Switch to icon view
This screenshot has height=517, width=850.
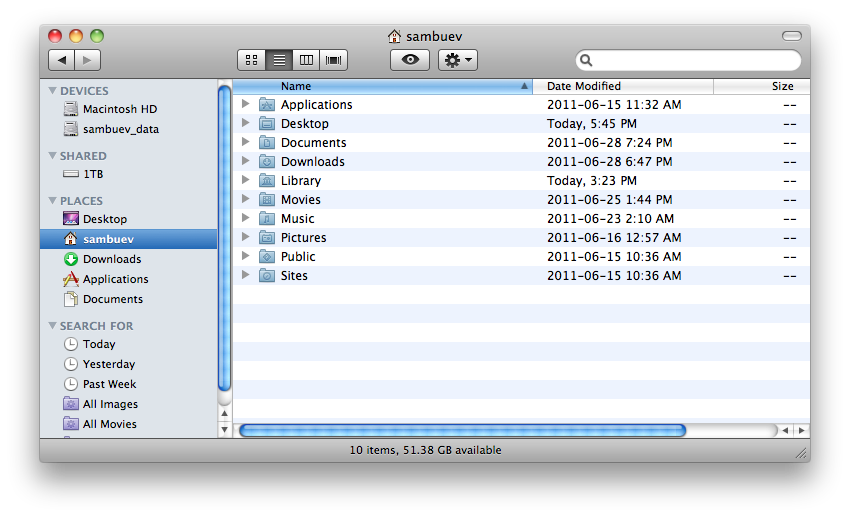tap(252, 60)
